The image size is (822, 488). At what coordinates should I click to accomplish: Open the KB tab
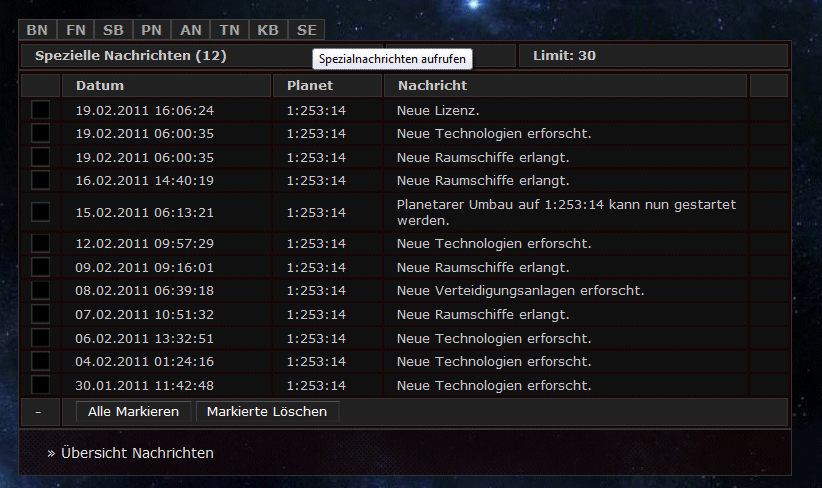[x=267, y=30]
